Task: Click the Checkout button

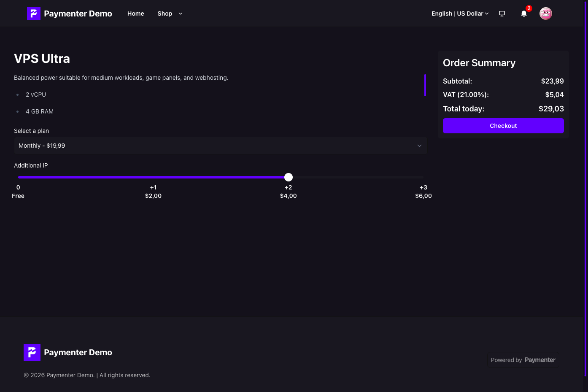Action: (503, 126)
